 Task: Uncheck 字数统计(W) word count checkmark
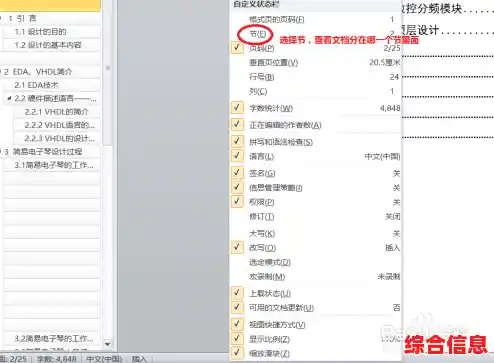(x=237, y=108)
